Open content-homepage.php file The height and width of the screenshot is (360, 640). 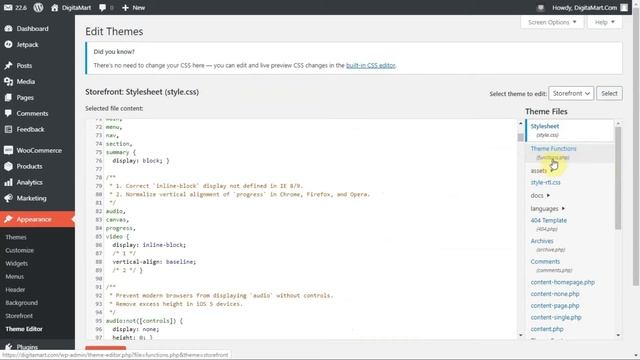click(562, 282)
